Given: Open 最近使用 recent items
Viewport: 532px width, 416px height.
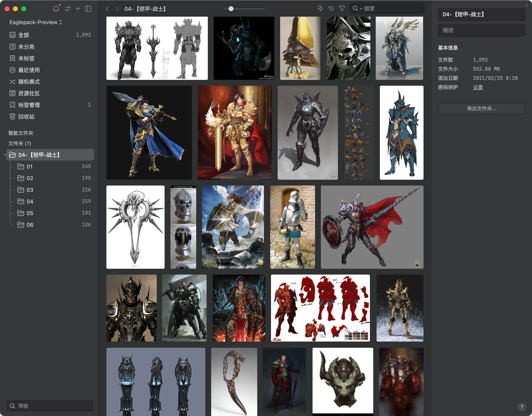Looking at the screenshot, I should tap(50, 70).
